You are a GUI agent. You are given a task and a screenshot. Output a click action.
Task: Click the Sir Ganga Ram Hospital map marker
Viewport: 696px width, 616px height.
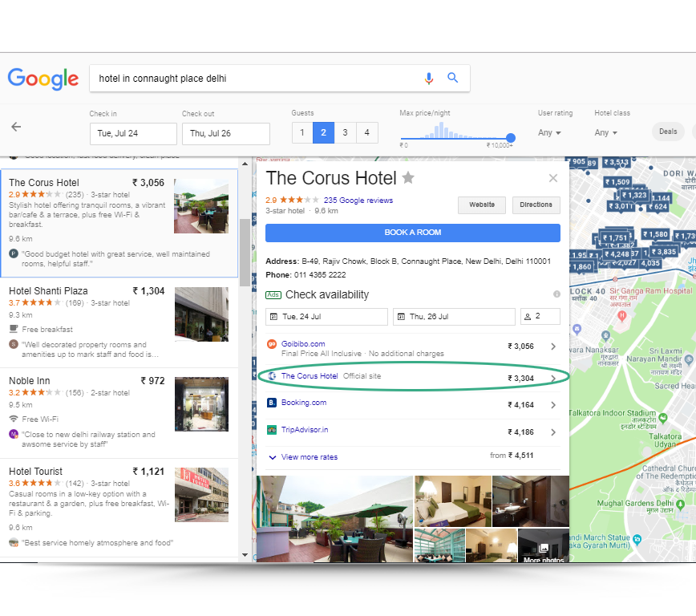622,316
